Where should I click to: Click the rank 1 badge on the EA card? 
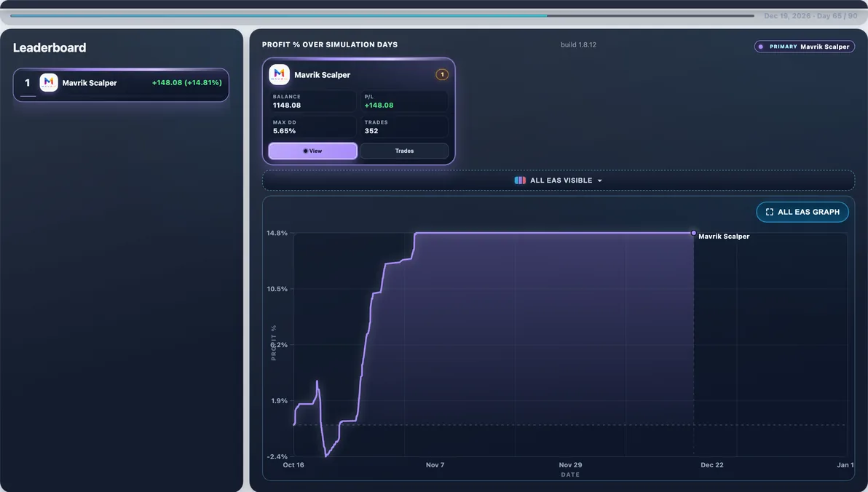[442, 75]
